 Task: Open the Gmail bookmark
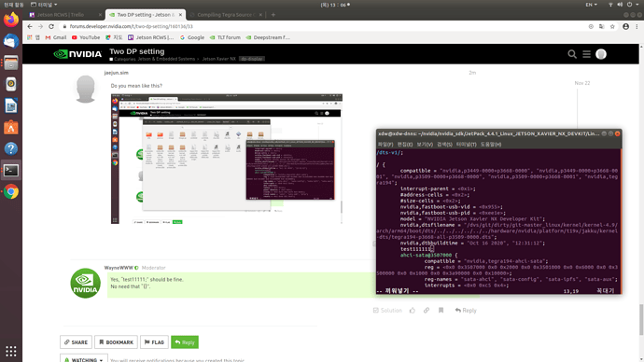55,37
